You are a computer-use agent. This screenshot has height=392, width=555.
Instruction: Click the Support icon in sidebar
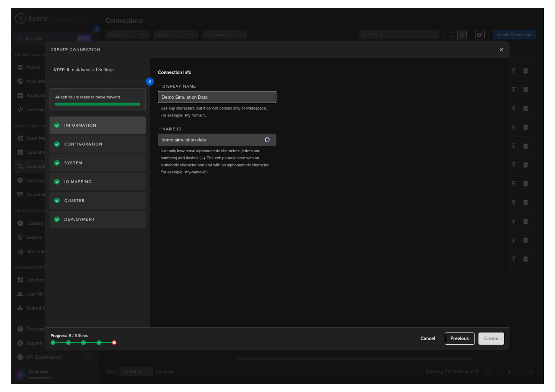pos(20,343)
